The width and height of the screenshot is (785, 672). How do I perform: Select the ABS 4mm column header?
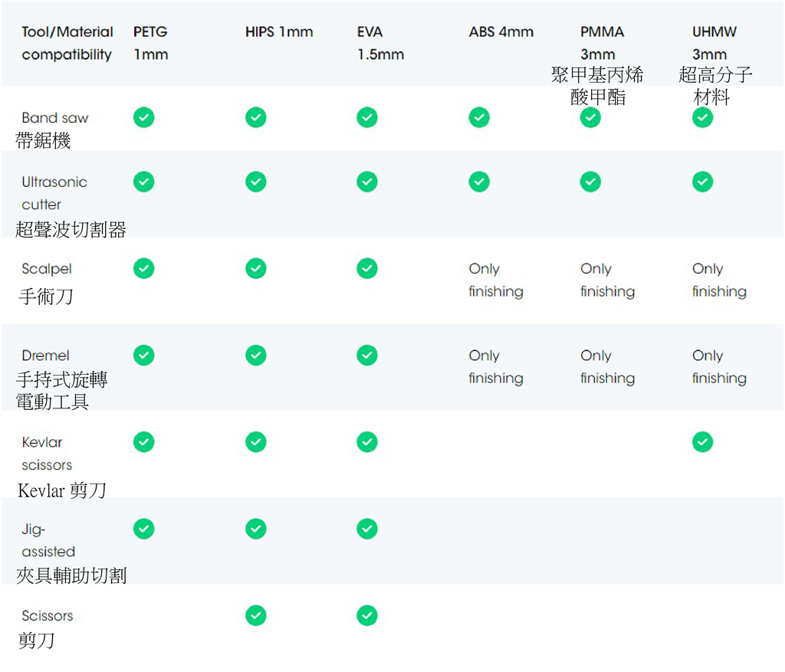coord(501,32)
